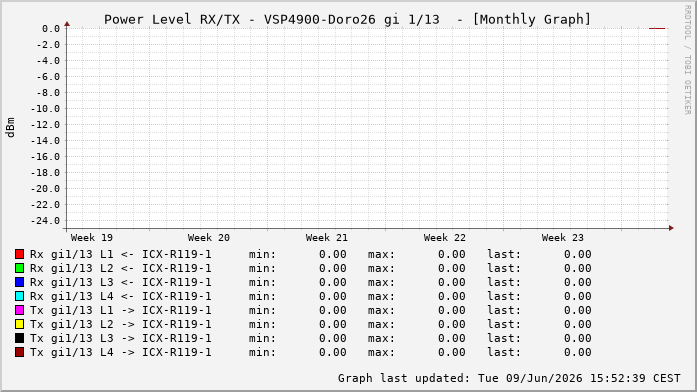Click the cyan Rx L4 legend swatch
Viewport: 697px width, 392px height.
click(19, 296)
